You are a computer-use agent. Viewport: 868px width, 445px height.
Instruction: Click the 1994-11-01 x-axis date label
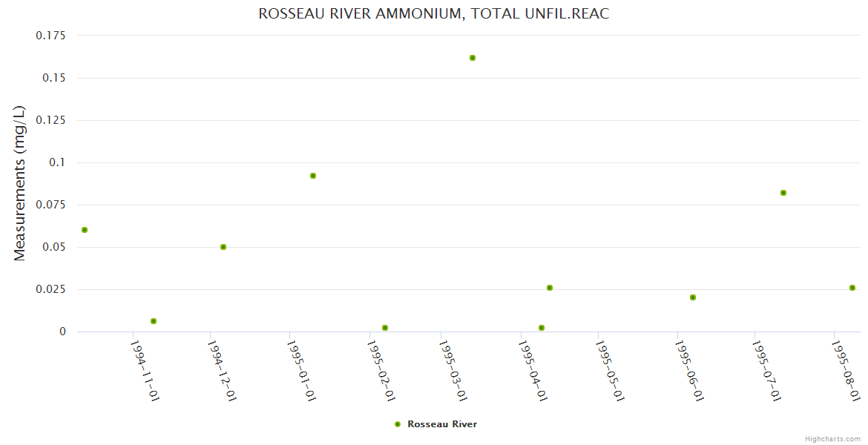point(145,371)
